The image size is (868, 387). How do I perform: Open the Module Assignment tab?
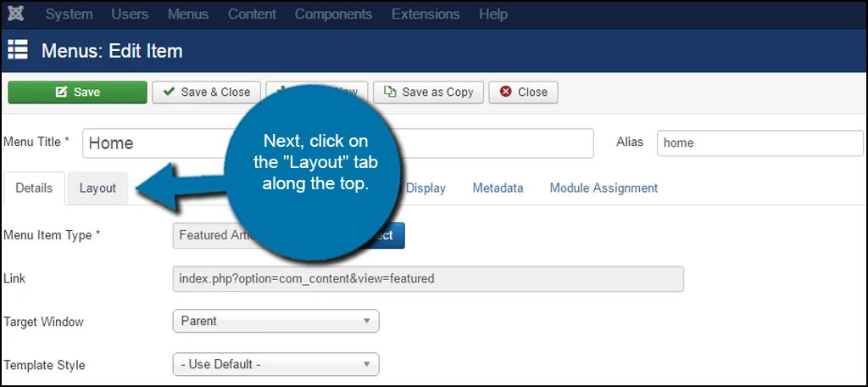coord(604,188)
